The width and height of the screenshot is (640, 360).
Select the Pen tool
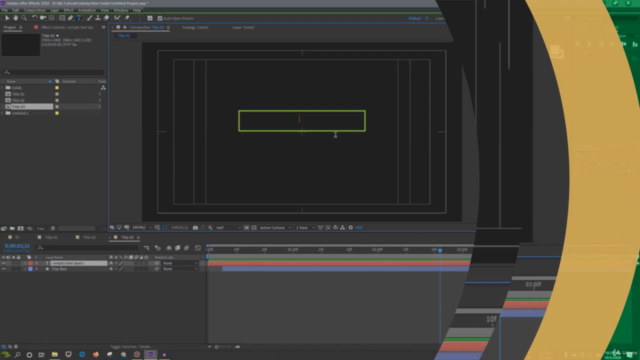tap(71, 18)
